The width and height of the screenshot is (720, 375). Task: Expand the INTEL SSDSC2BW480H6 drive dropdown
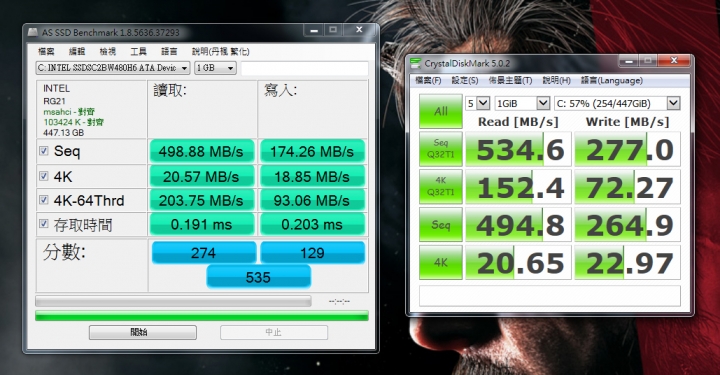[112, 68]
